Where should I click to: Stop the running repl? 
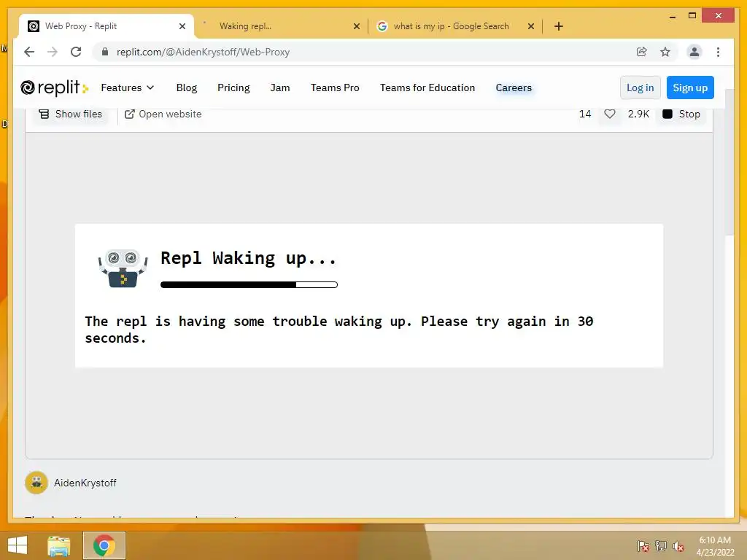point(681,114)
